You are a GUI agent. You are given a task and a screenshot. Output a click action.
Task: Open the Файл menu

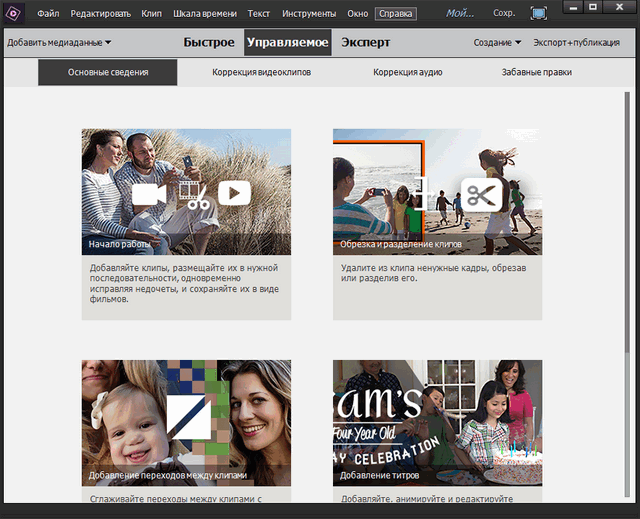point(48,14)
